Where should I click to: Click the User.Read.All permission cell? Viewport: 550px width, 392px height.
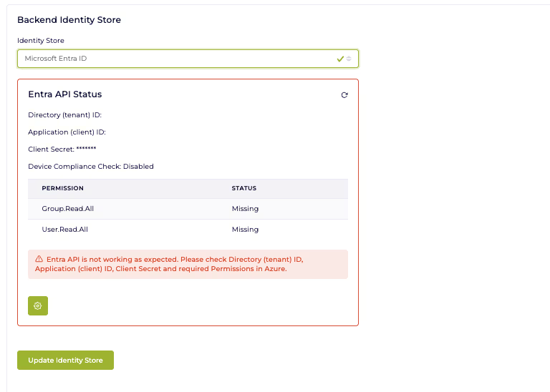65,230
